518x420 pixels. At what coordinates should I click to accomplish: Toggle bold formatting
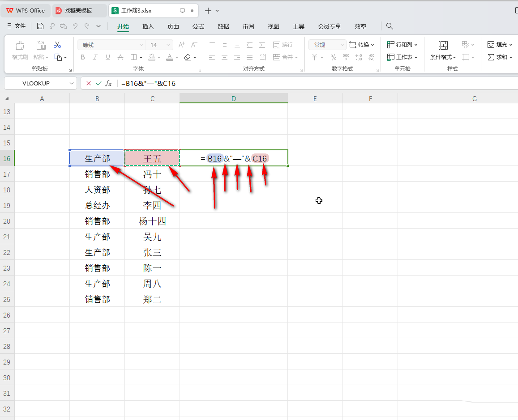[x=82, y=57]
